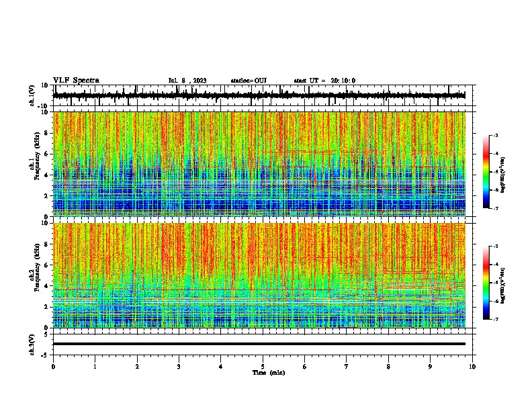Click the "VLF Spectra" plot title
Screen dimensions: 532x411
tap(76, 81)
